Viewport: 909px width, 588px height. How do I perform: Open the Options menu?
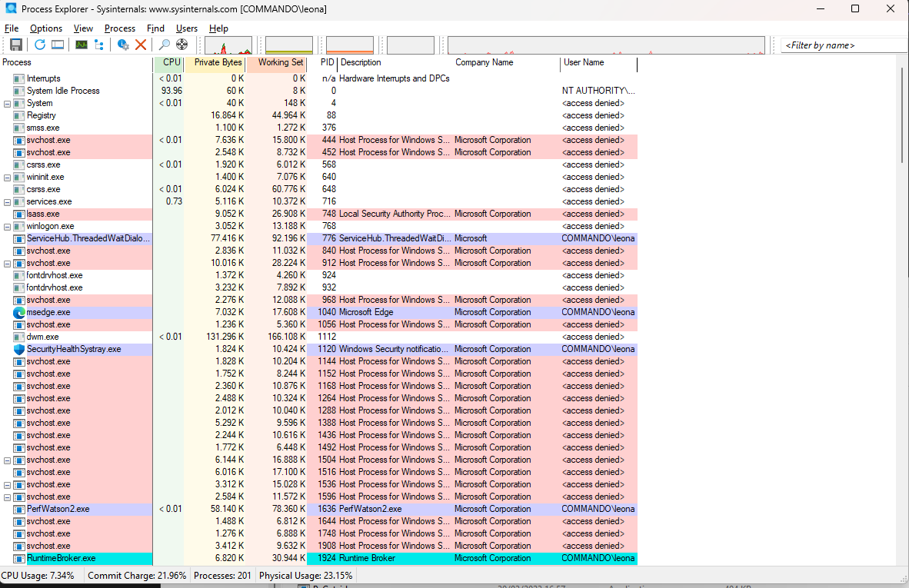tap(46, 28)
